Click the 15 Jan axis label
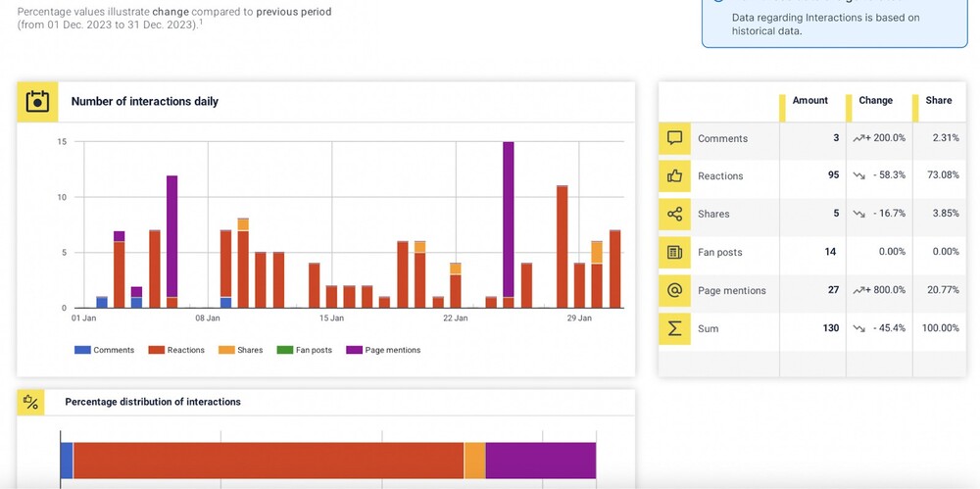 331,318
